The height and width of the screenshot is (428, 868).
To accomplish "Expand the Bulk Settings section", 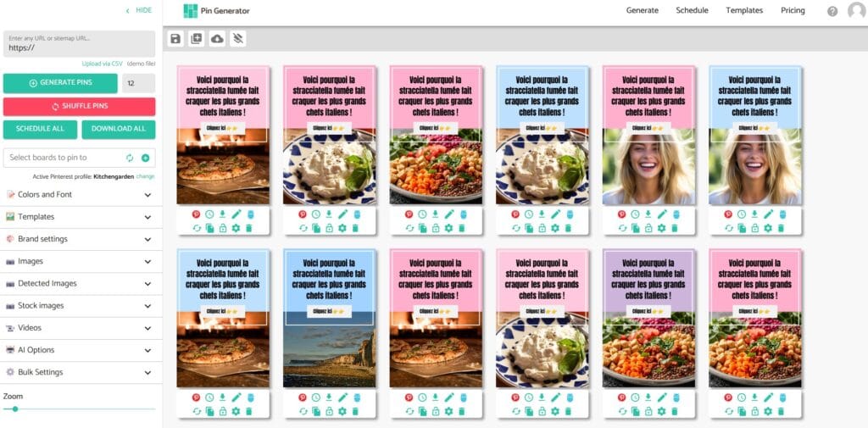I will click(81, 372).
